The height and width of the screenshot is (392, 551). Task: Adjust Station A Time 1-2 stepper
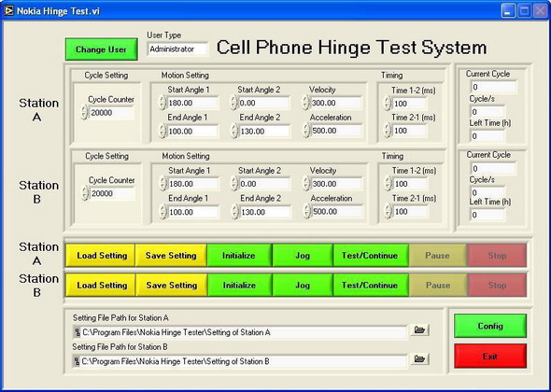click(x=388, y=104)
